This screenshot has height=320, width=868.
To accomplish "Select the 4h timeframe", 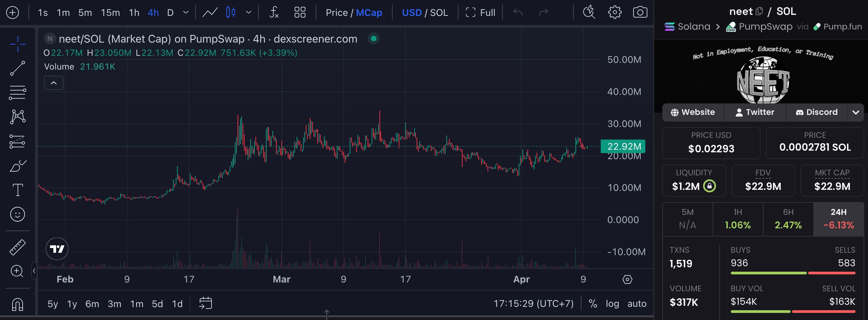I will tap(153, 13).
